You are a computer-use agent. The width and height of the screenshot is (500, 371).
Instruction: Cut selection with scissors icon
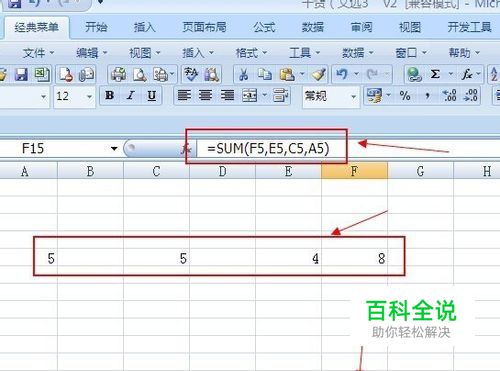pos(244,74)
